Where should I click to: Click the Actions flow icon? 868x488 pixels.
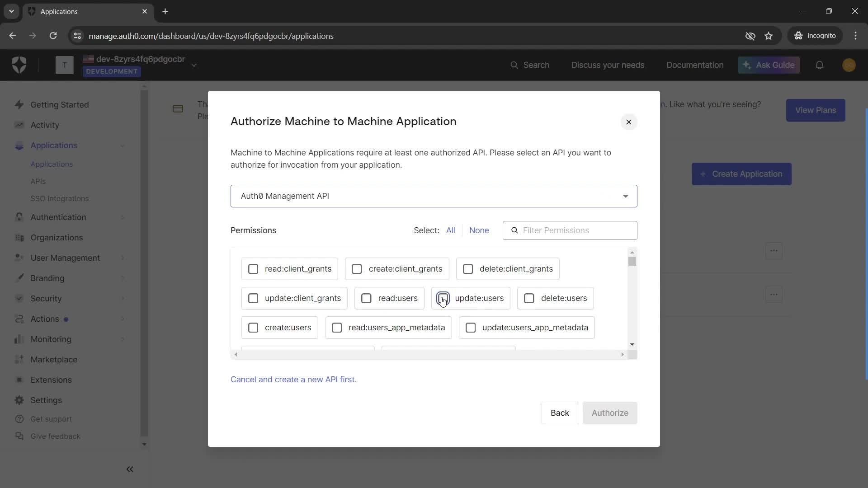point(19,319)
